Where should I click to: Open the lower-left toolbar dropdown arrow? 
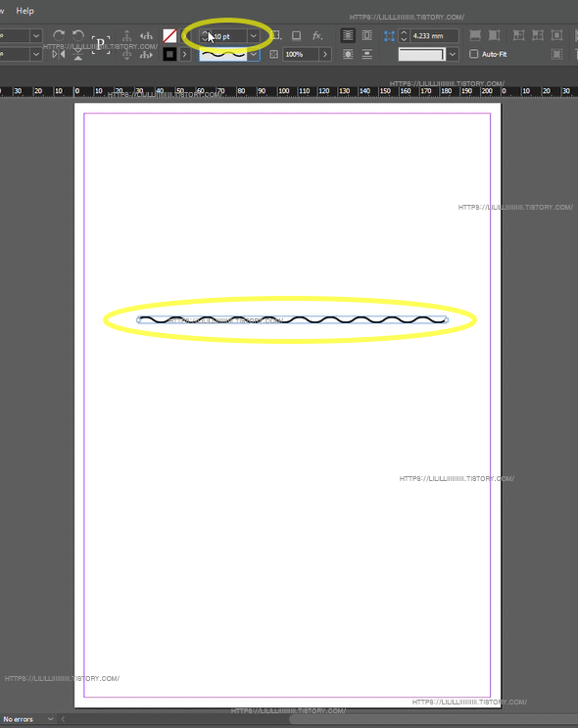[x=36, y=54]
